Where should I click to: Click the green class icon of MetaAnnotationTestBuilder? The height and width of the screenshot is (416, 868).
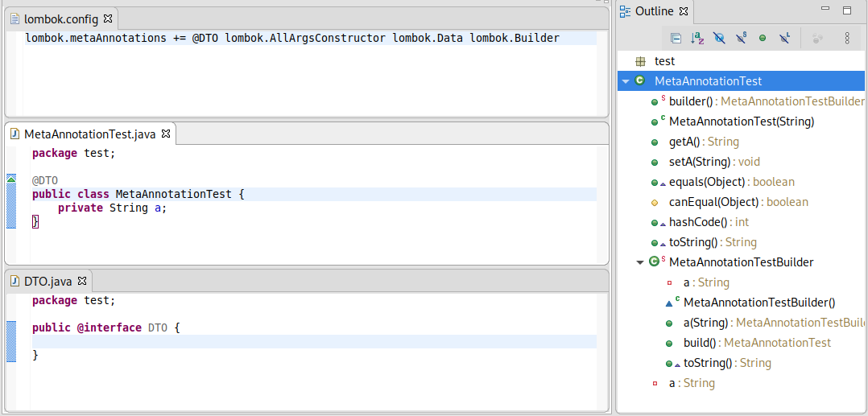click(655, 262)
